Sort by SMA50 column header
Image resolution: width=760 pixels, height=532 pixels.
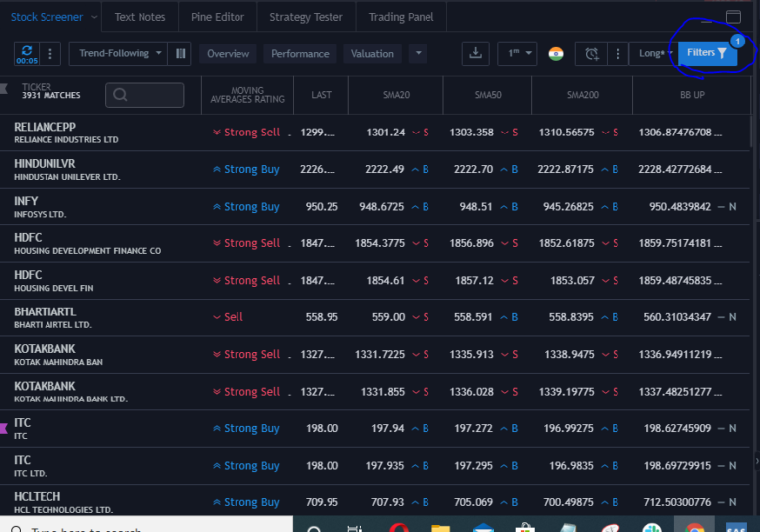[488, 95]
